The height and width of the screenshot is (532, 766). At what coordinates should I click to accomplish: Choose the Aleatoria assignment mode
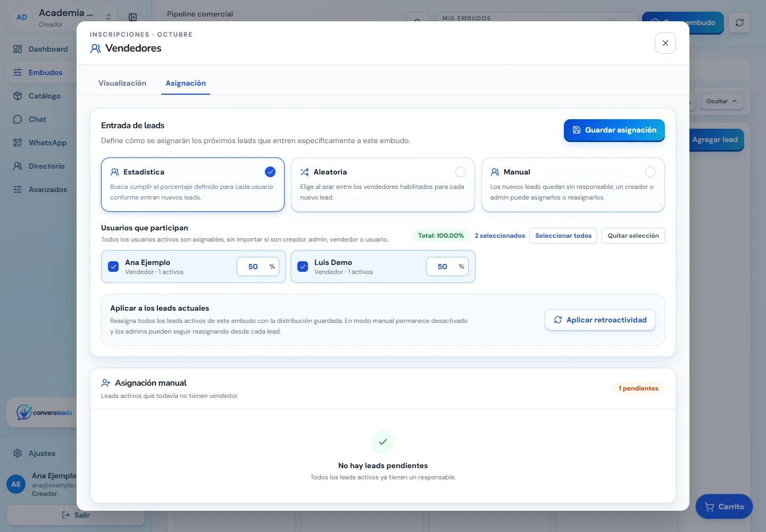[383, 184]
